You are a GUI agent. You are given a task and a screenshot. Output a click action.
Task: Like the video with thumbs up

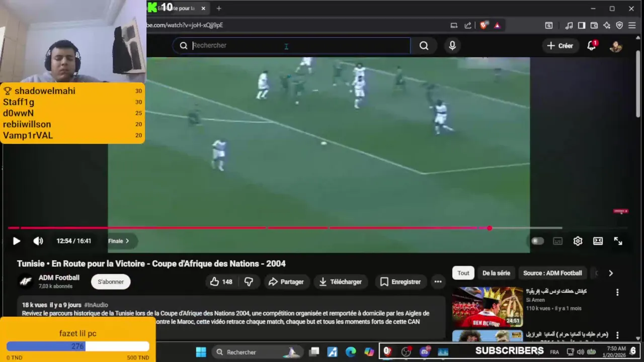(x=221, y=282)
